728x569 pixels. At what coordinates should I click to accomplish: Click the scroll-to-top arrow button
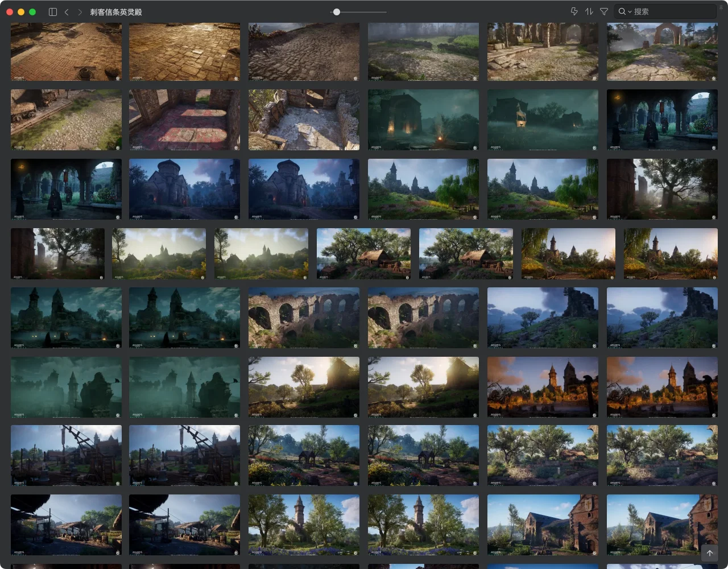[709, 552]
